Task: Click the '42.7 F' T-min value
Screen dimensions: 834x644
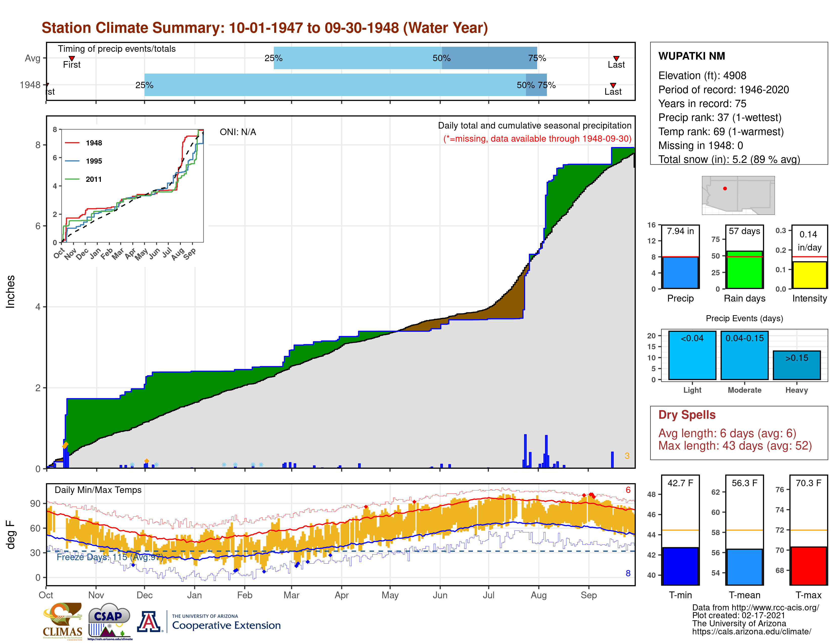Action: [680, 483]
